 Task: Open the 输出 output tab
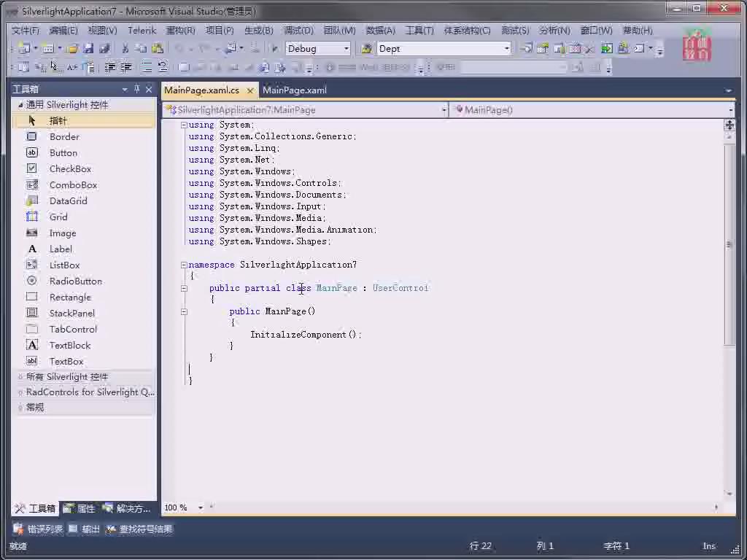[x=84, y=529]
